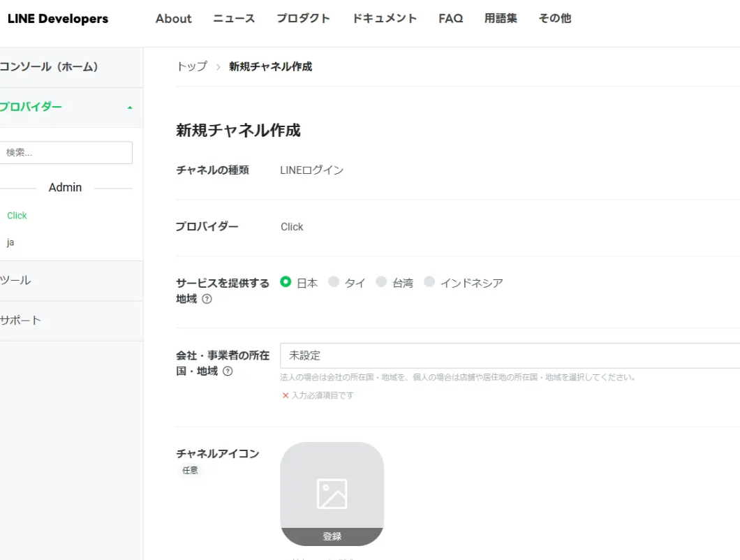740x560 pixels.
Task: Select the ja provider in sidebar
Action: 10,242
